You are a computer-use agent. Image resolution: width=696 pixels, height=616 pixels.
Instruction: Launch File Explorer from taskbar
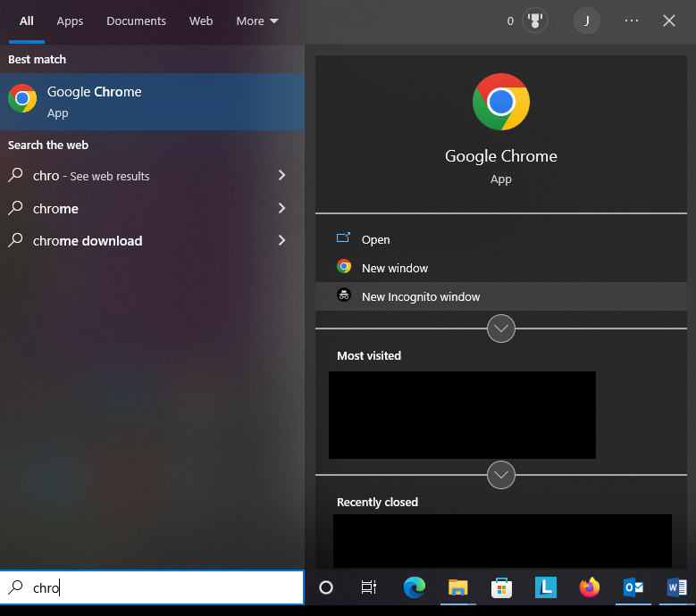[x=457, y=587]
